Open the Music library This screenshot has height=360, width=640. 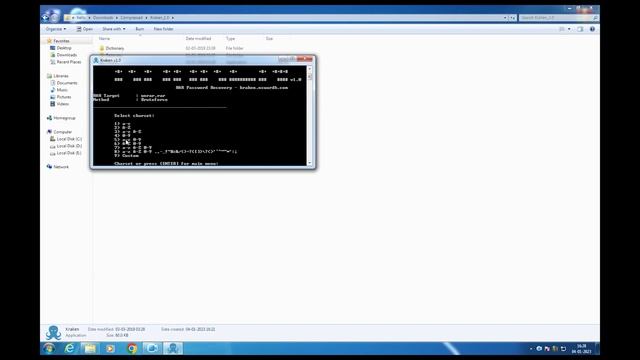[62, 90]
